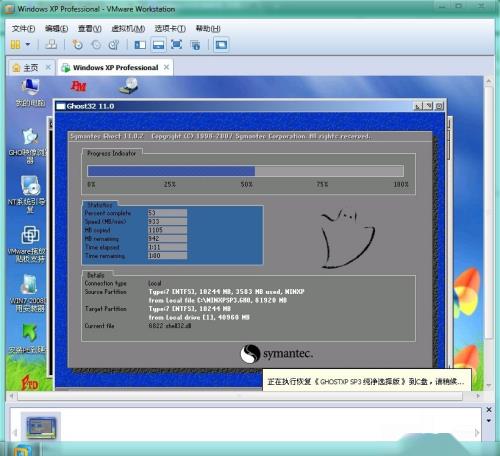
Task: Open the 查看(V) menu
Action: coord(89,29)
